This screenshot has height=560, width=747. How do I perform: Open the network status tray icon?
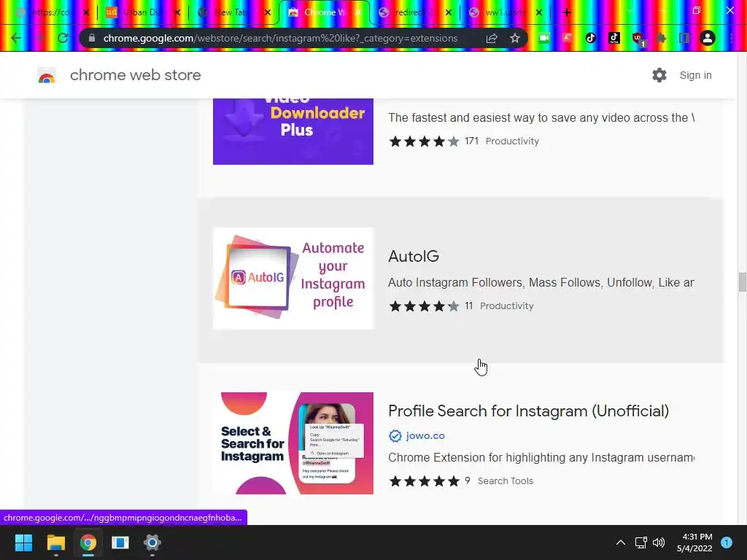pyautogui.click(x=640, y=542)
